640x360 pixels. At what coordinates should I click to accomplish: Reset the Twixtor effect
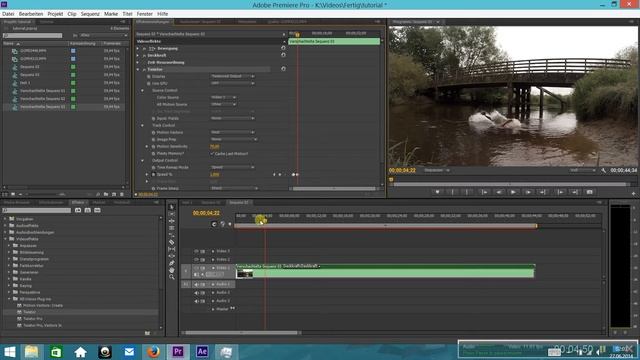(x=283, y=69)
